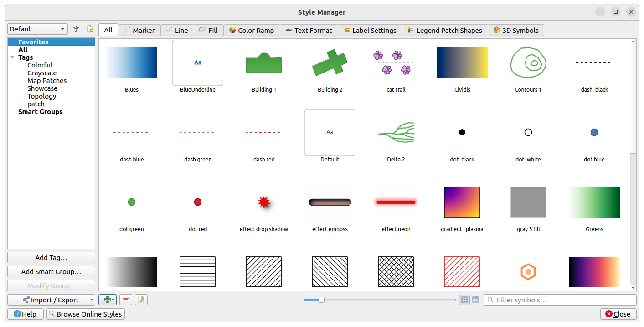Click the new style database file icon

click(x=90, y=29)
